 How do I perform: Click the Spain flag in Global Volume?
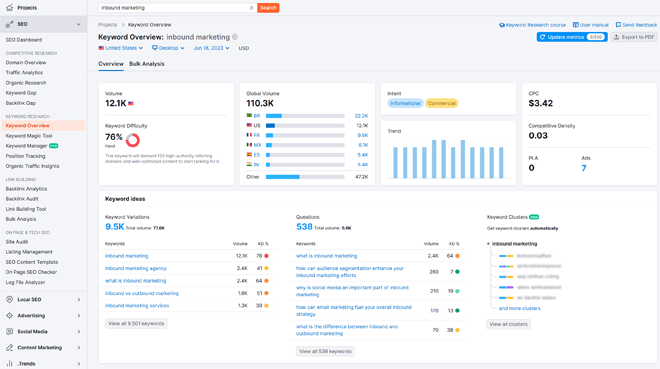pyautogui.click(x=249, y=155)
